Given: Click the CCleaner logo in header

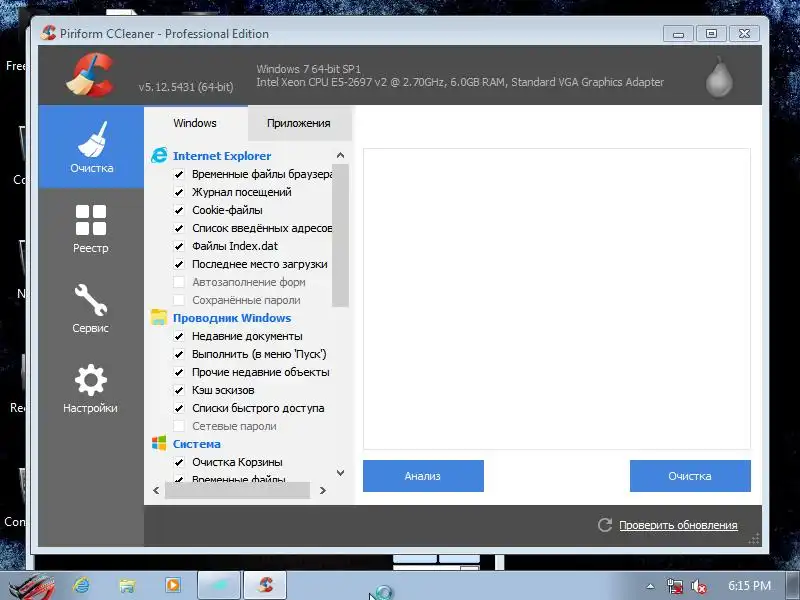Looking at the screenshot, I should click(x=90, y=75).
